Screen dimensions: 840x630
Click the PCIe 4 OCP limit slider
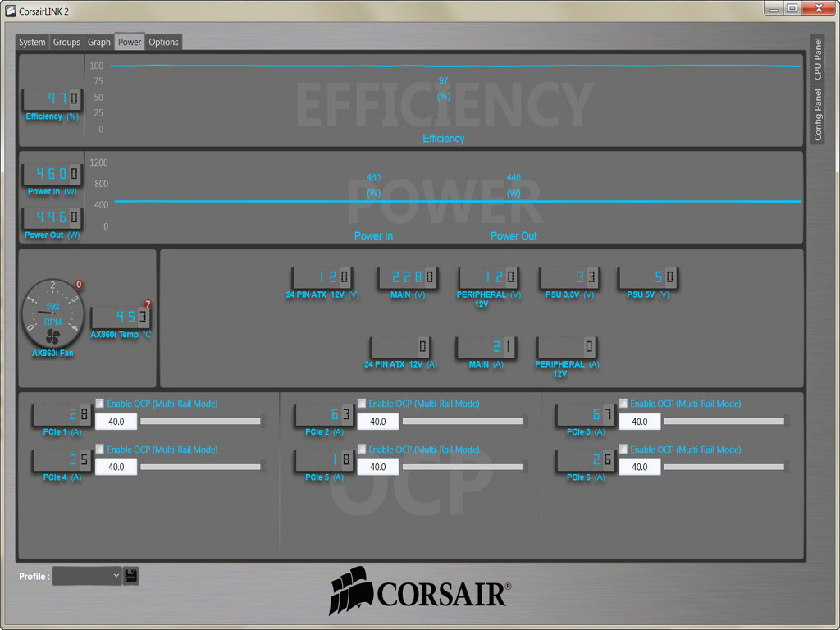coord(203,467)
